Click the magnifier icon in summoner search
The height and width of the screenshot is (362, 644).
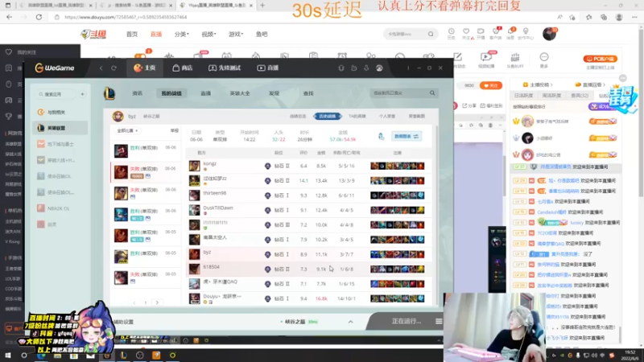pos(432,93)
